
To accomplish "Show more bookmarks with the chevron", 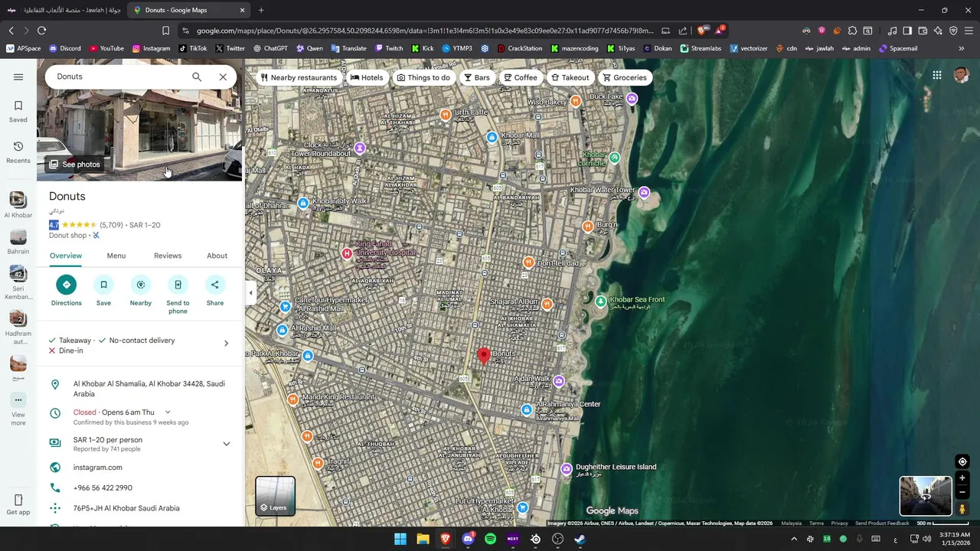I will [961, 48].
